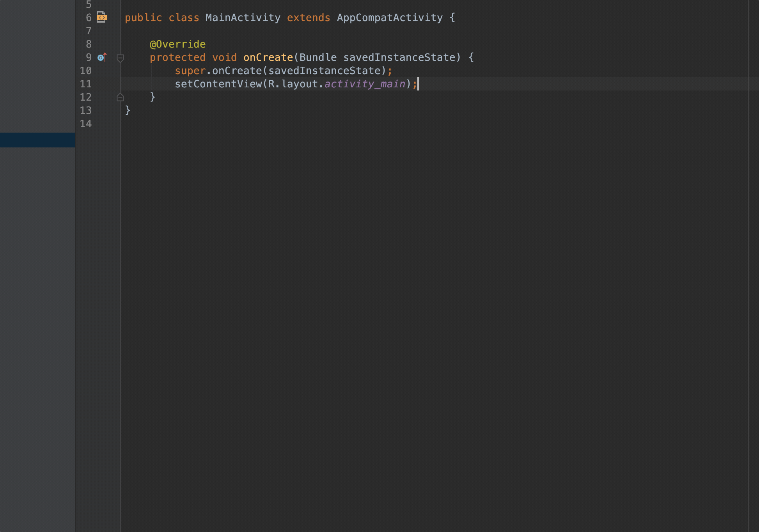The width and height of the screenshot is (759, 532).
Task: Click AppCompatActivity in class declaration
Action: [x=390, y=18]
